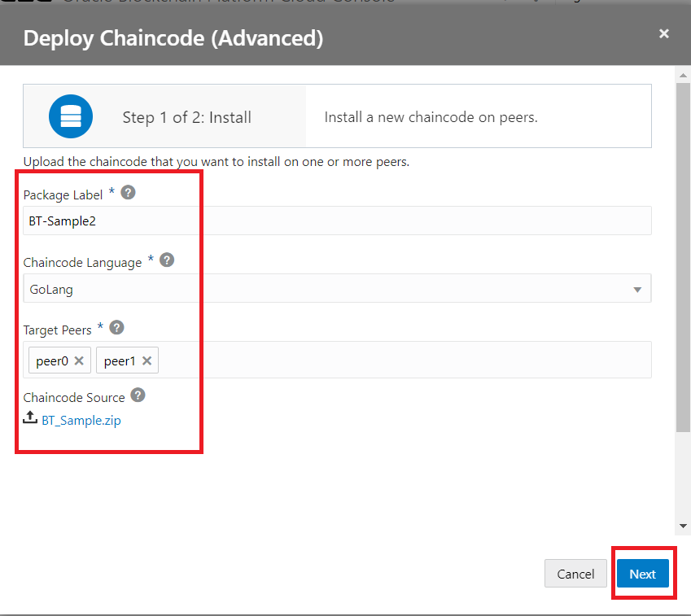The width and height of the screenshot is (691, 616).
Task: Open help for Package Label field
Action: (128, 192)
